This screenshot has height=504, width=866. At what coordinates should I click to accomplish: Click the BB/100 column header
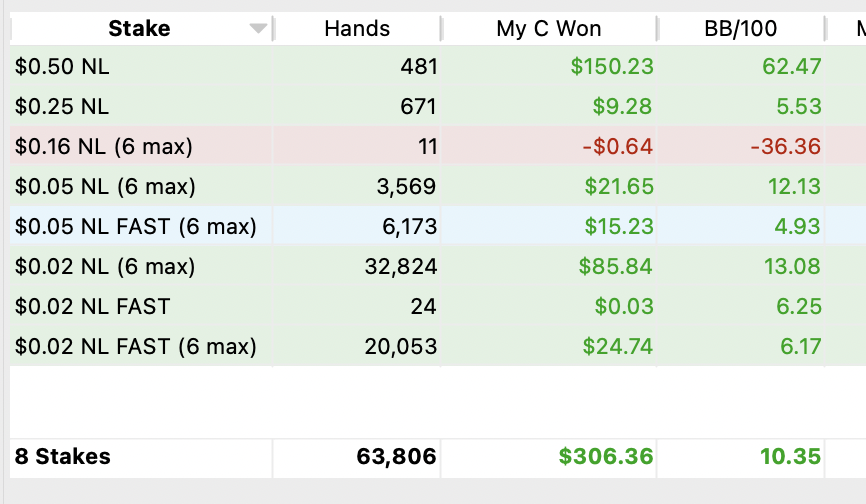click(x=740, y=29)
